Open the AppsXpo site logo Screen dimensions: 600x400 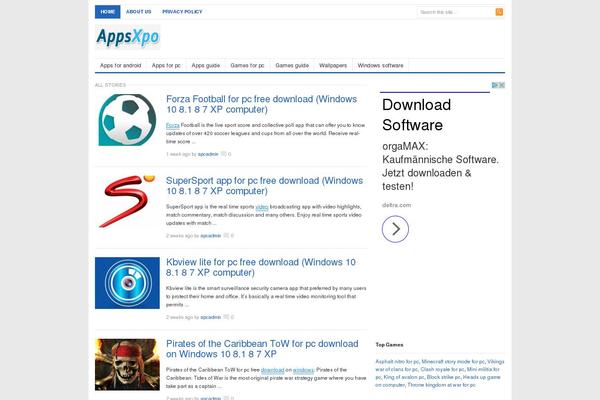pyautogui.click(x=128, y=37)
